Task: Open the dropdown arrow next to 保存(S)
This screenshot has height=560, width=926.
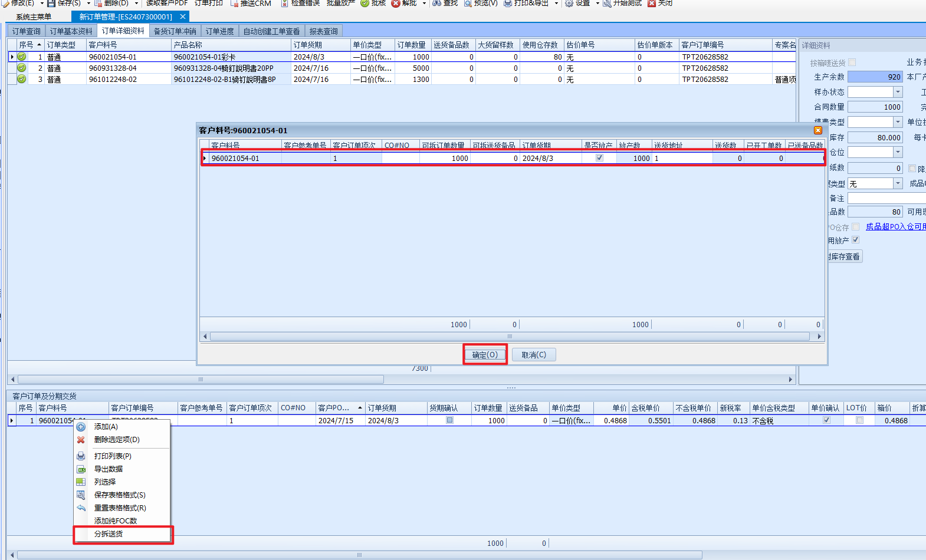Action: 88,3
